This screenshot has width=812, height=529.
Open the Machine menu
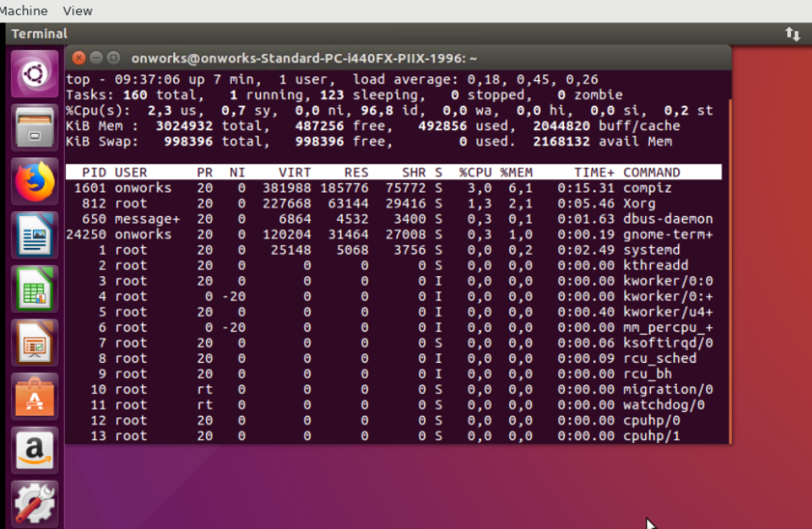22,10
